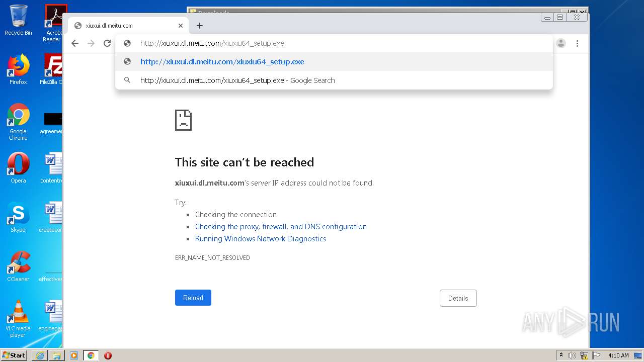Go back using the browser back arrow
Viewport: 644px width, 362px height.
tap(75, 43)
